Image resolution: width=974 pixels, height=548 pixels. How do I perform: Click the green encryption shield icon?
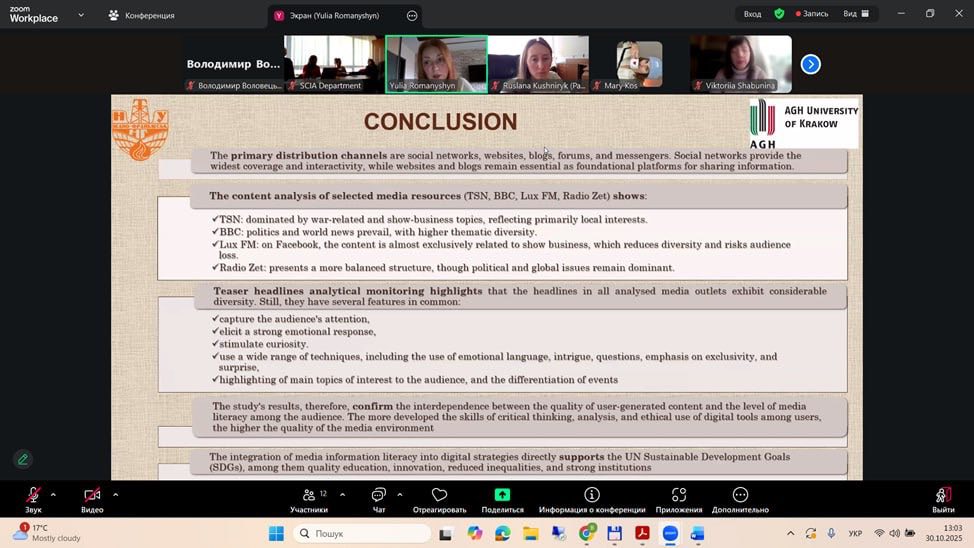(779, 14)
